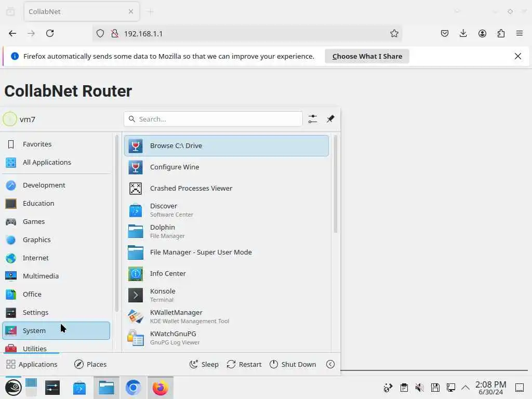Pin the application launcher open
Screen dimensions: 532x399
pos(330,119)
